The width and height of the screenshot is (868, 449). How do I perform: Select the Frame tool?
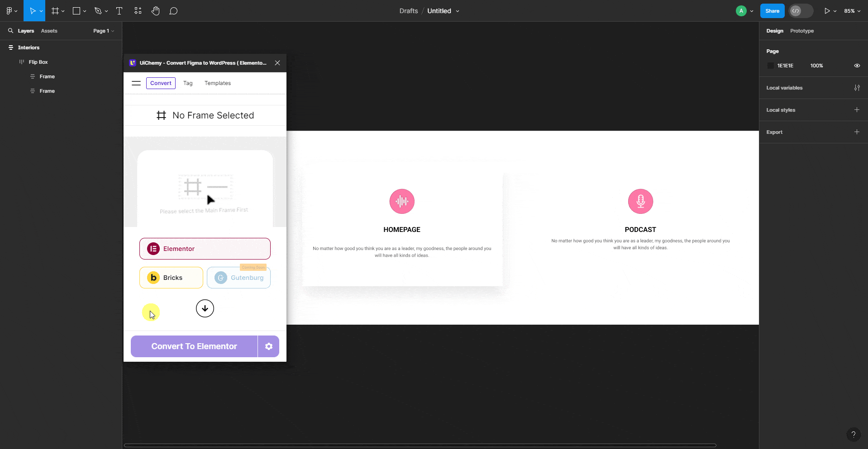point(54,10)
